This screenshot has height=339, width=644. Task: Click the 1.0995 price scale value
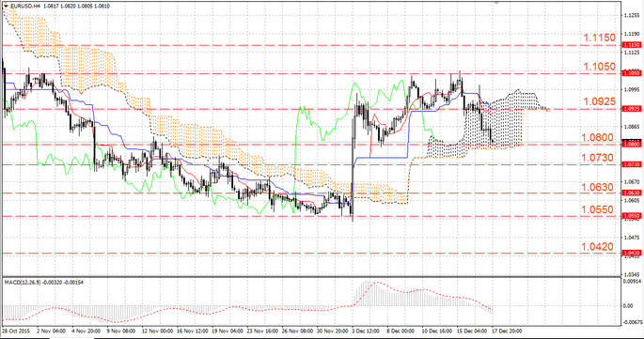(631, 89)
